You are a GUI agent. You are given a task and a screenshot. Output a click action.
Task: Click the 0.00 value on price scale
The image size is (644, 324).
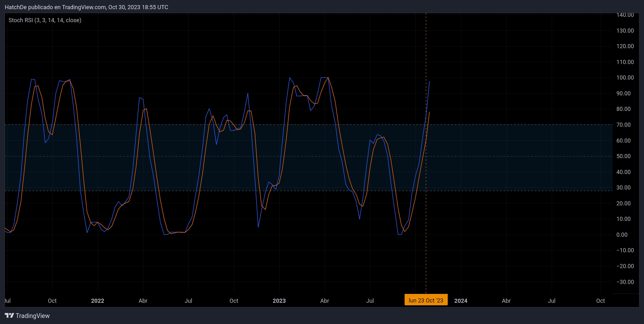(621, 235)
